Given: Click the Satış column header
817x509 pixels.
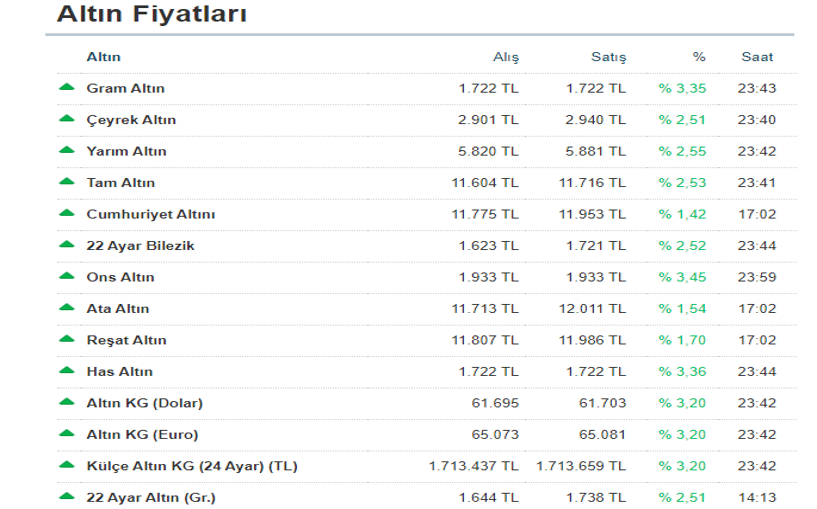Looking at the screenshot, I should (x=610, y=57).
